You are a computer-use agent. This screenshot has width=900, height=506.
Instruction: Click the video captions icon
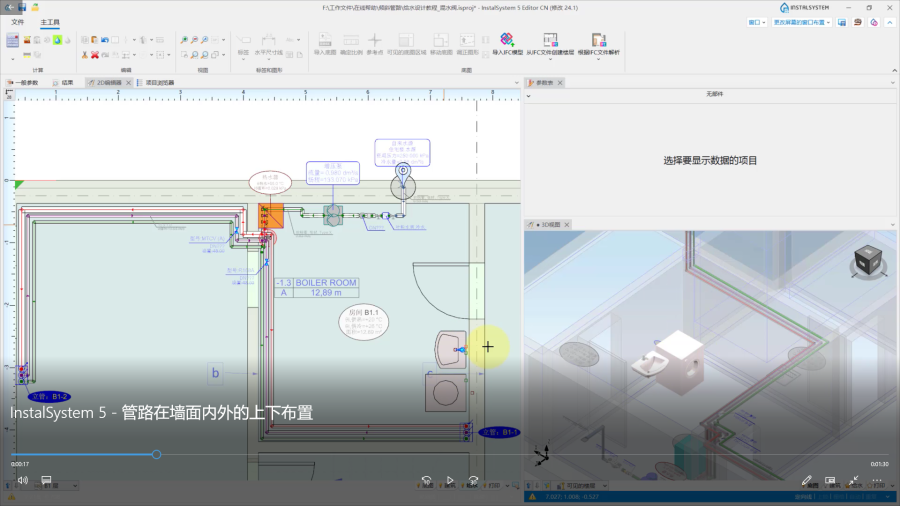tap(46, 480)
